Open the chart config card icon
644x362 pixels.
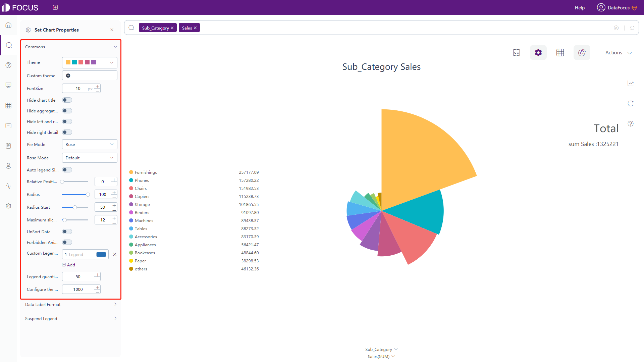[x=517, y=53]
